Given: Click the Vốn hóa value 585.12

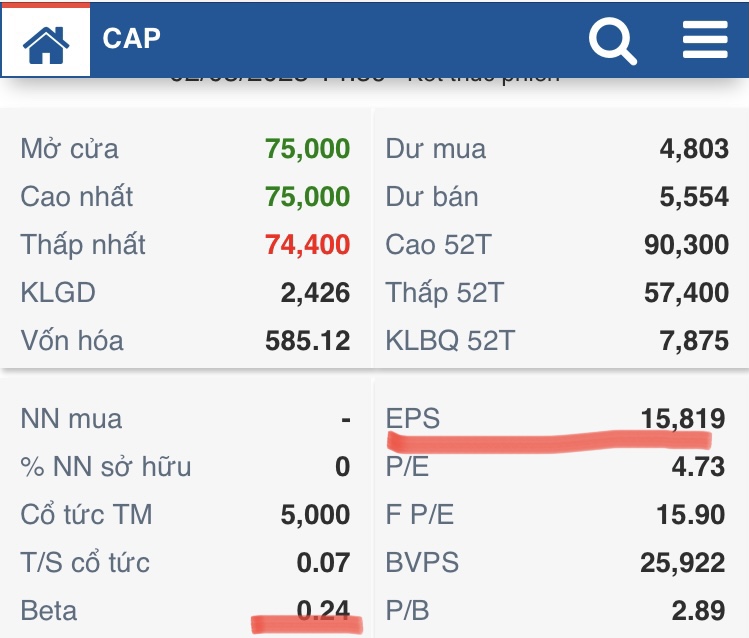Looking at the screenshot, I should [x=307, y=341].
